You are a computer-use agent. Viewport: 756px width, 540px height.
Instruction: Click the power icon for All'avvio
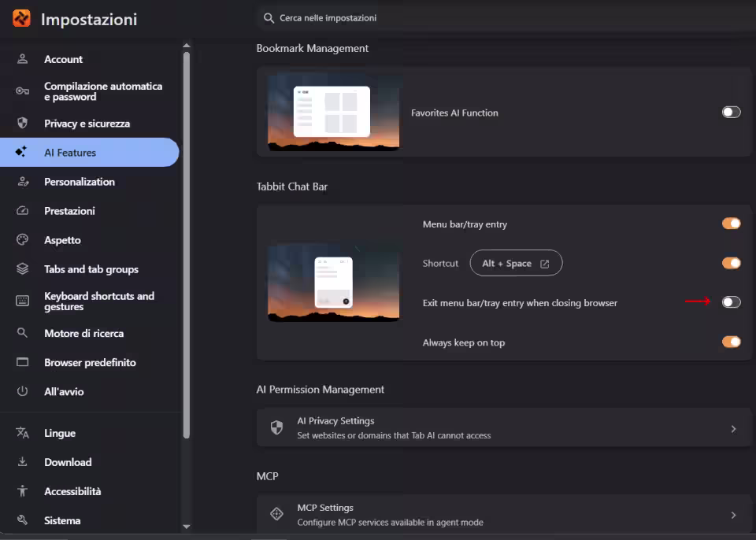click(22, 391)
